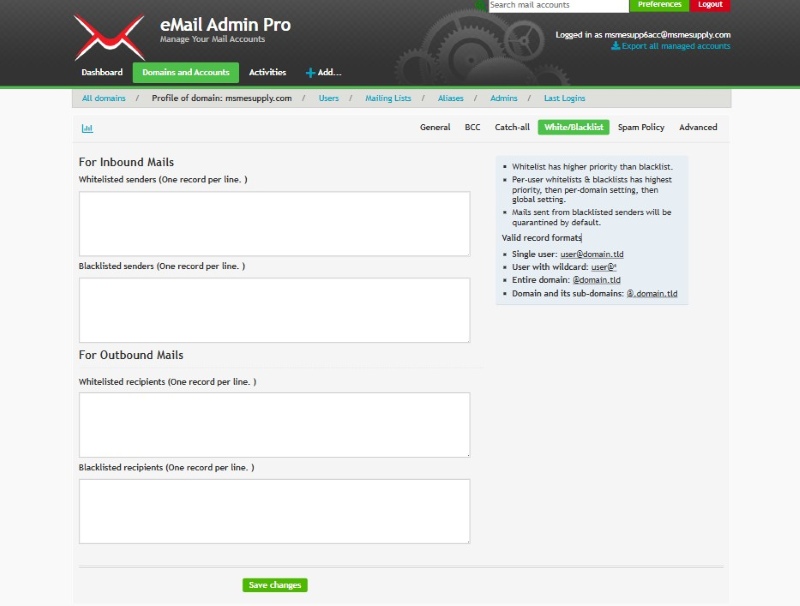Select Domains and Accounts menu

click(186, 72)
